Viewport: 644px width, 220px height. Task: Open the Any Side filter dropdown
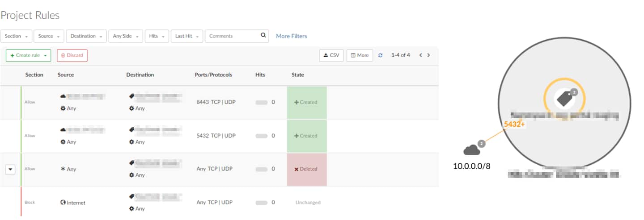[x=125, y=36]
